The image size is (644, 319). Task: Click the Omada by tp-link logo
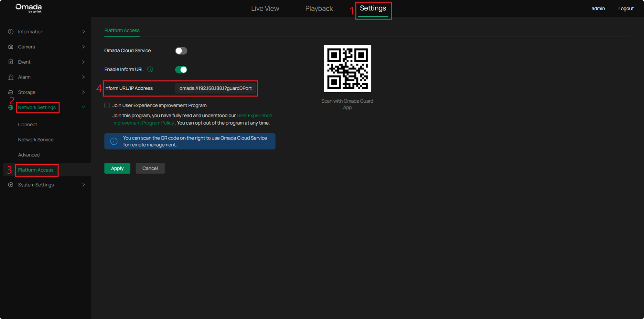coord(29,8)
